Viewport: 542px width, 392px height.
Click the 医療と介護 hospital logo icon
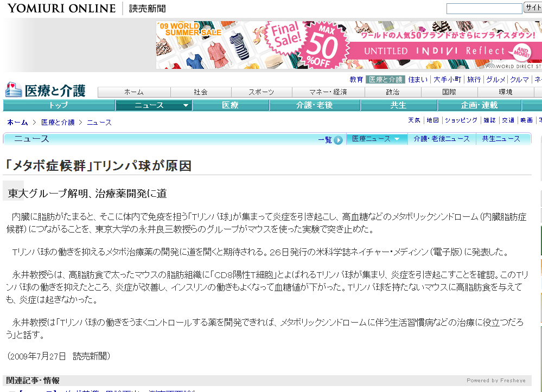pos(14,90)
